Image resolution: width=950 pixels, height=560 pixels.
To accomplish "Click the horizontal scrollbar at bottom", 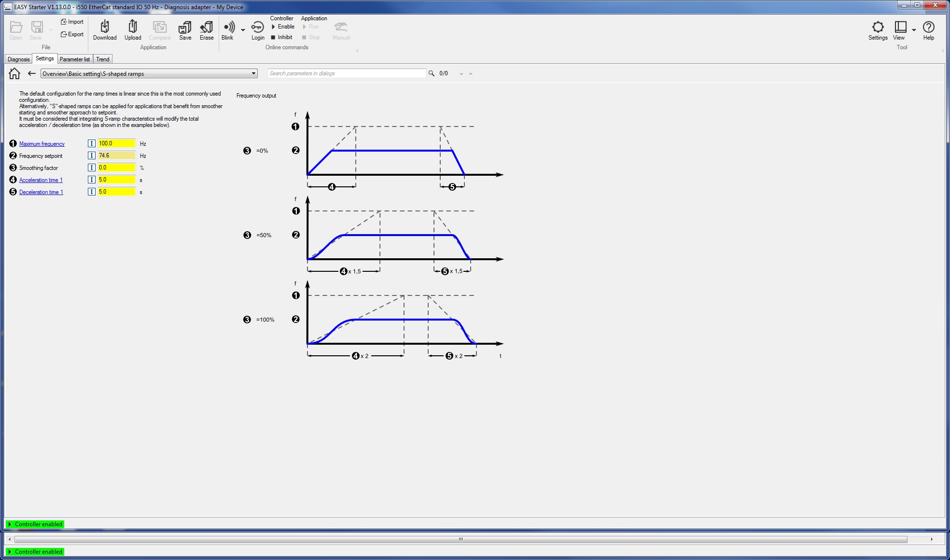I will pos(460,539).
